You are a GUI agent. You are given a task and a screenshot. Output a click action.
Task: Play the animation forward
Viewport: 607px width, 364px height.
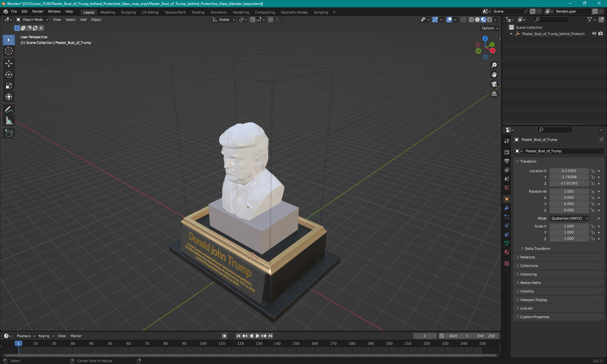pos(258,336)
